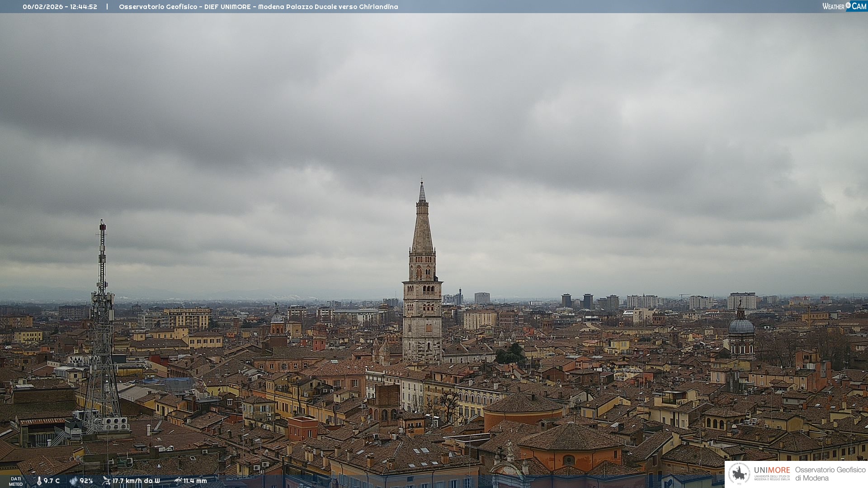The image size is (868, 488).
Task: Click the humidity water drops icon
Action: click(73, 481)
